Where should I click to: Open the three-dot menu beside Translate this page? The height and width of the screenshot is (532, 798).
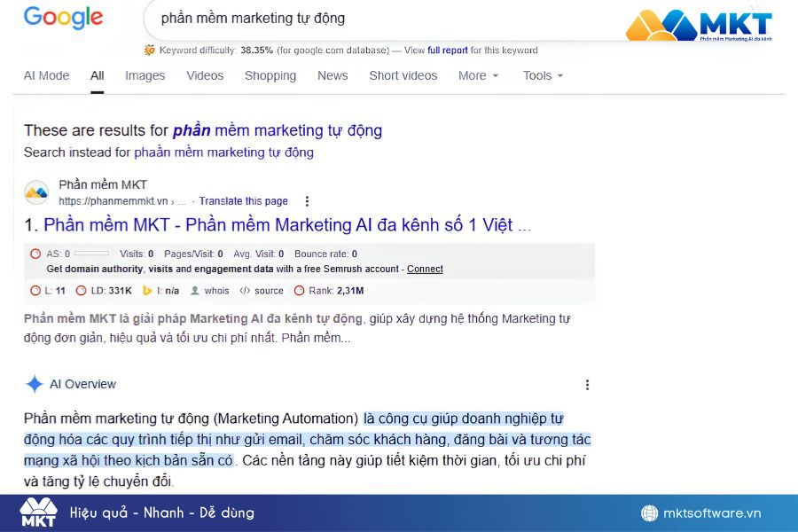click(307, 201)
